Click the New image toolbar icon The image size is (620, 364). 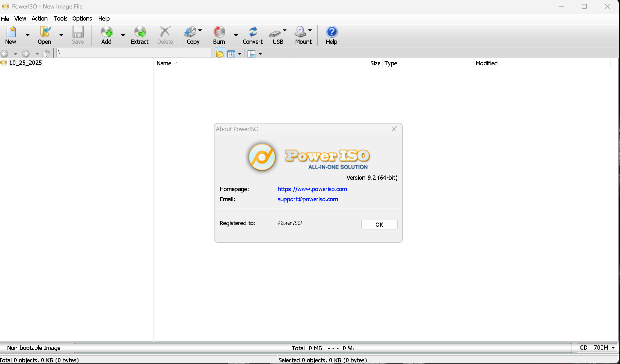tap(11, 32)
